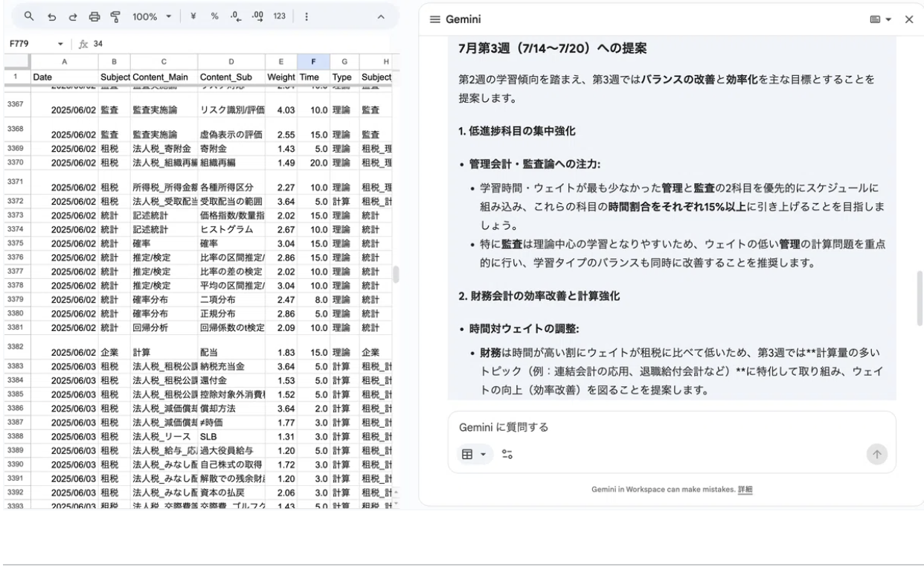Click the cell containing 回帰分析
The image size is (924, 567).
pyautogui.click(x=164, y=327)
